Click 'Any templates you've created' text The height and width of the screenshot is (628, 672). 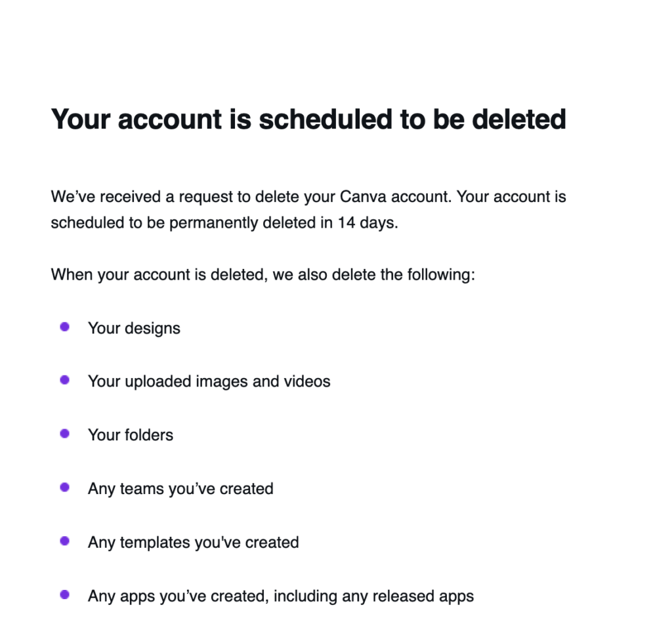[x=193, y=543]
